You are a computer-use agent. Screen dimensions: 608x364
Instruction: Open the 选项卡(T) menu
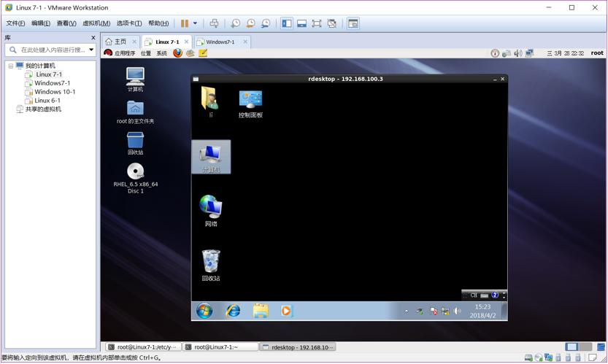point(129,23)
